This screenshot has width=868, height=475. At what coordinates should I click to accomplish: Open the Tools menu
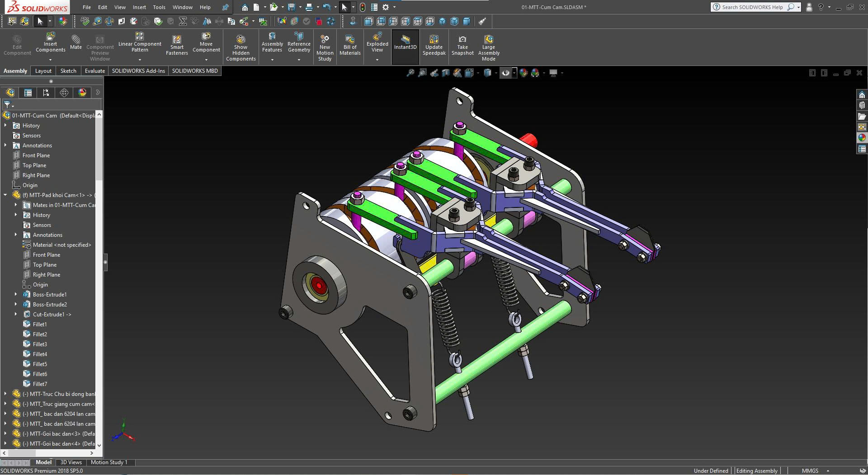[159, 7]
